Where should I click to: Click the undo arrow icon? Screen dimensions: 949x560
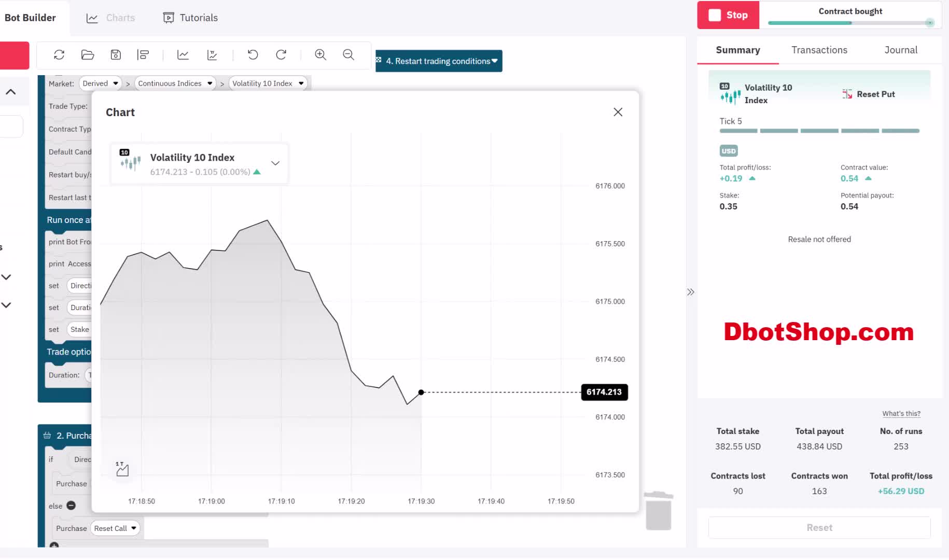253,55
